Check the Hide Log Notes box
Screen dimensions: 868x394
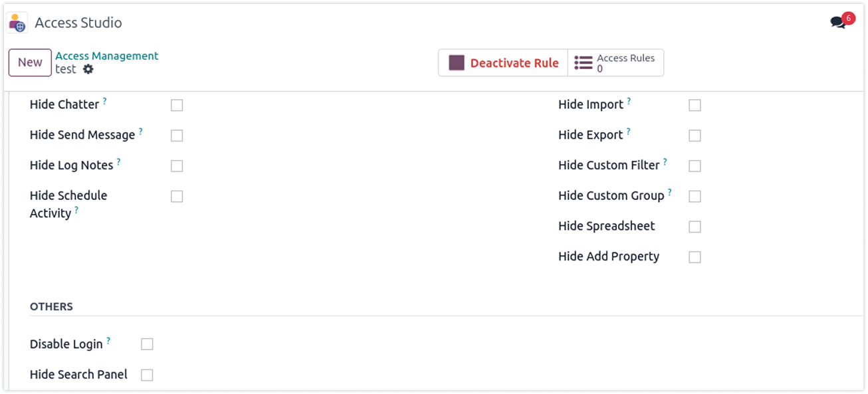177,165
